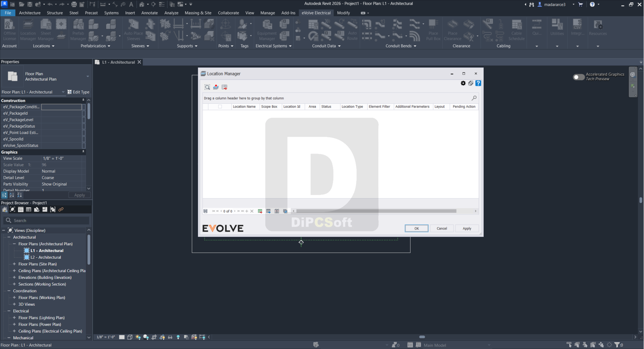Click the Project Browser Search field
644x349 pixels.
click(x=47, y=220)
